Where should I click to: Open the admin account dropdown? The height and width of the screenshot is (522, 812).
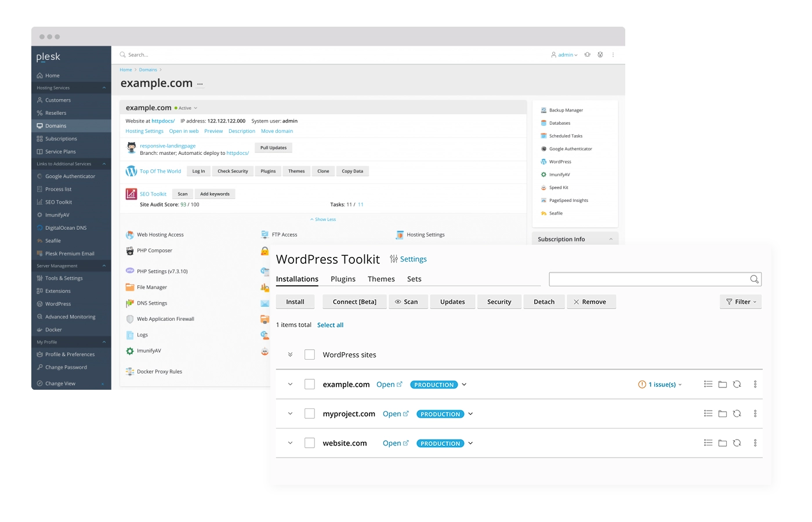click(564, 55)
